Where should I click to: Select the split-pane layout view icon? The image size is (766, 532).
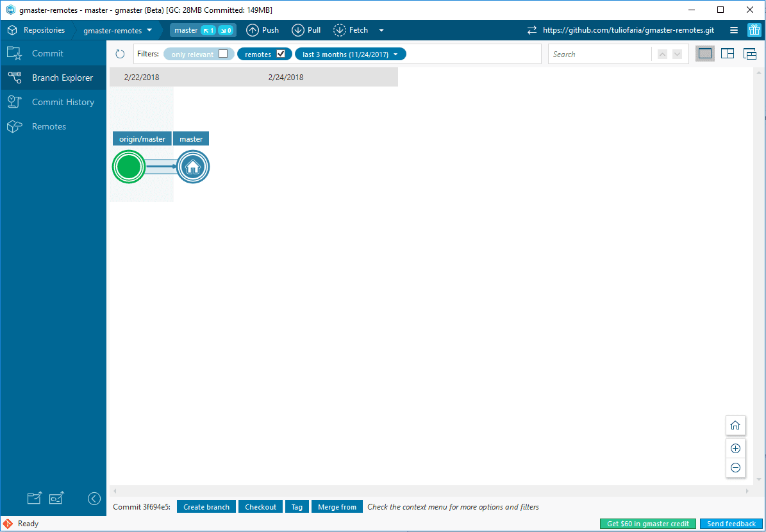728,54
